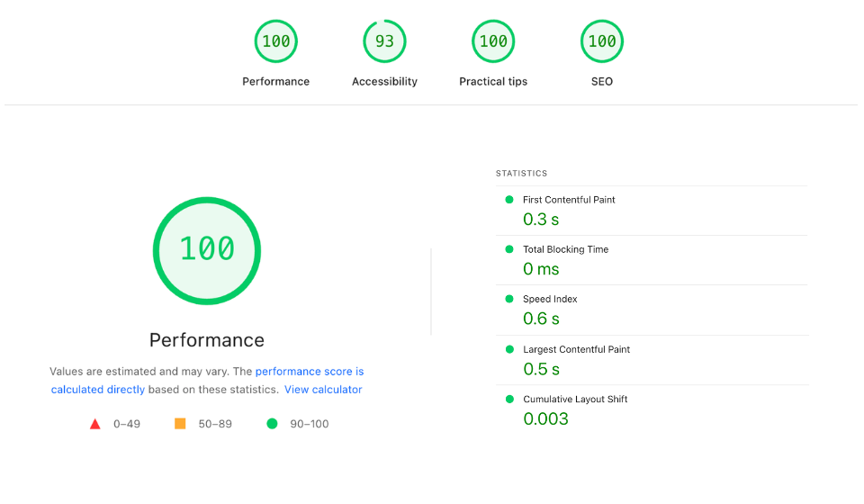This screenshot has height=504, width=864.
Task: Select the Largest Contentful Paint metric
Action: [652, 360]
